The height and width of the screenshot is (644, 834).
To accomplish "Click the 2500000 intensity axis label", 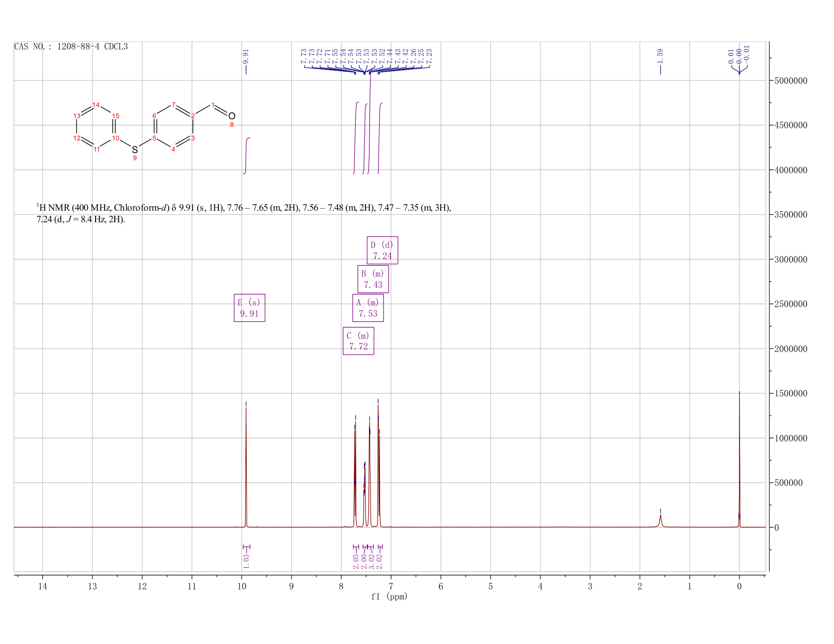I will point(790,304).
